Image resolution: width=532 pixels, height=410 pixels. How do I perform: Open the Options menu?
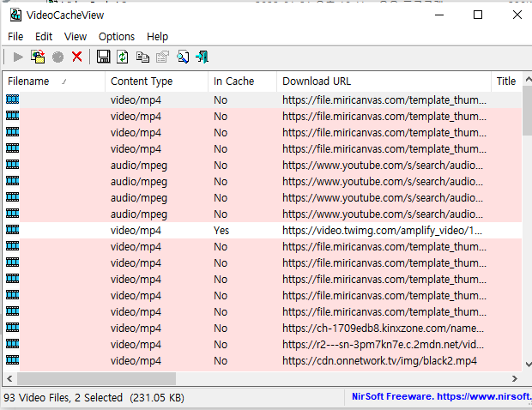(117, 37)
